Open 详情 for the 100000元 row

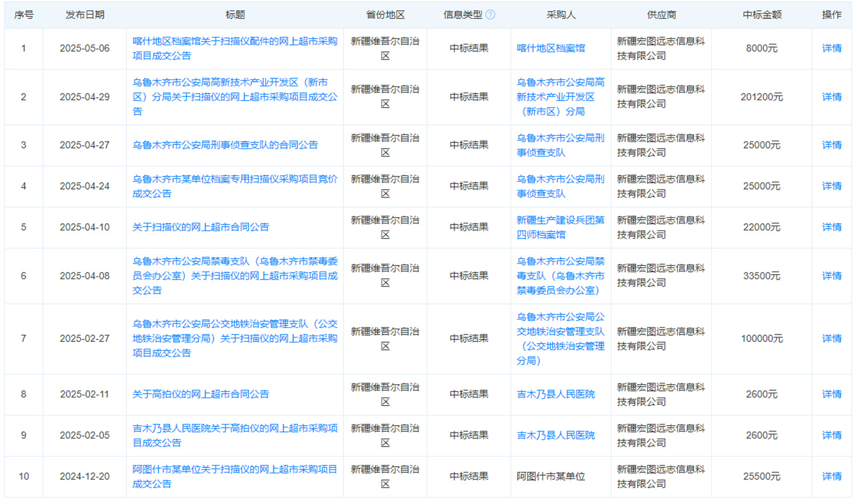pos(832,338)
